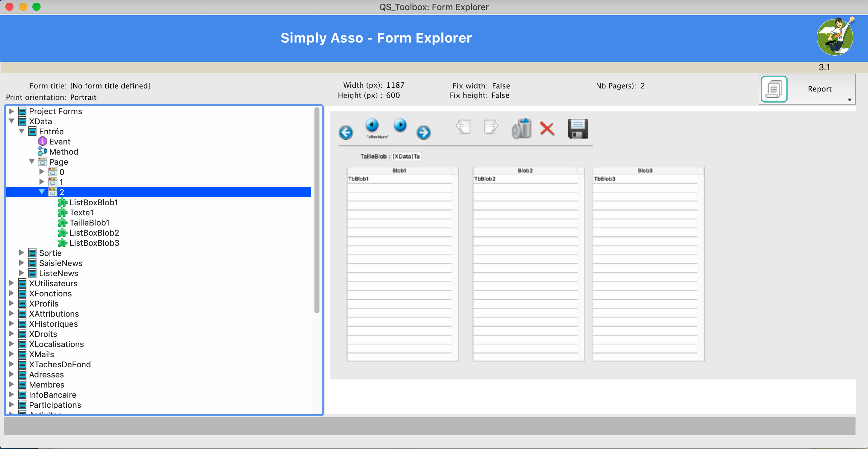Collapse the XData node
This screenshot has height=449, width=868.
coord(12,121)
